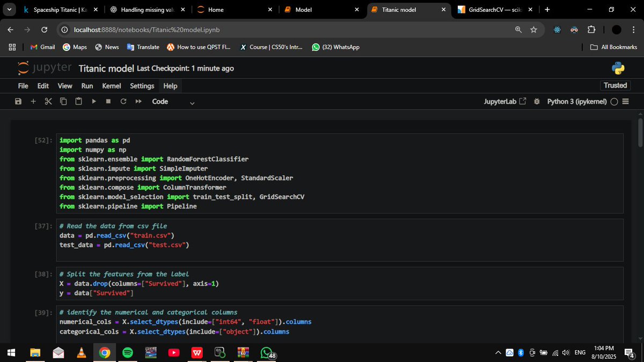Open Spotify from the taskbar
644x362 pixels.
tap(128, 352)
